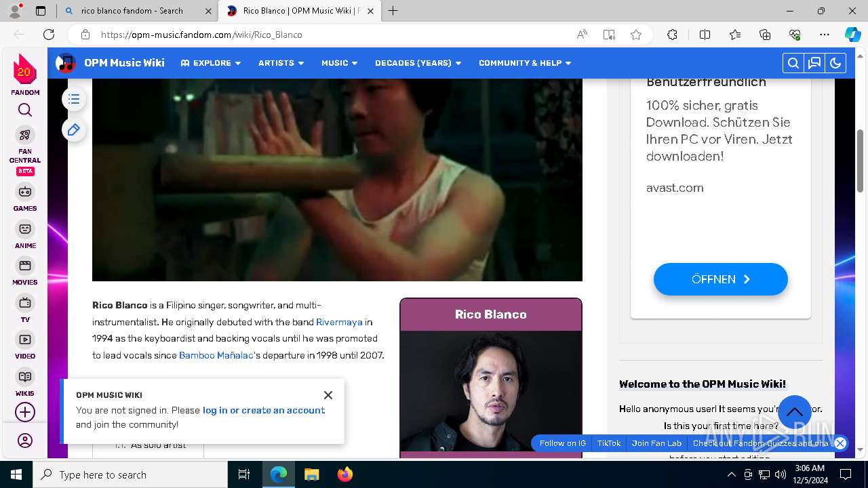This screenshot has height=488, width=868.
Task: Show hidden system tray icons
Action: click(x=731, y=474)
